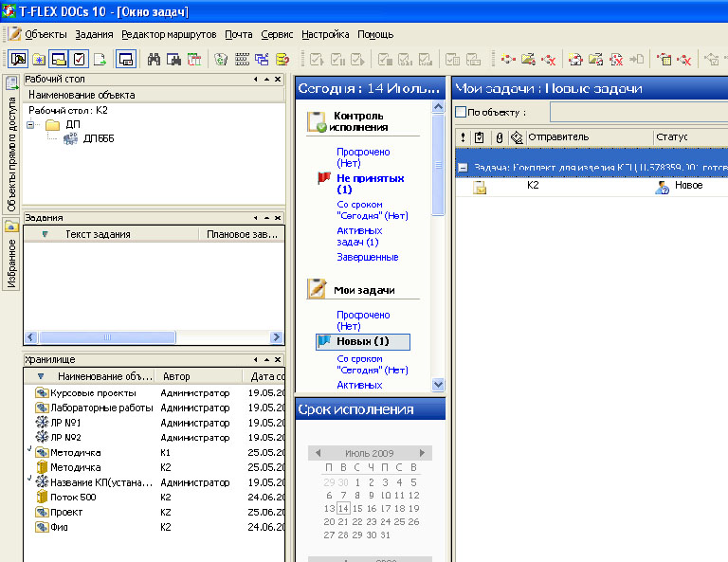Click the binoculars-with-document search icon

click(x=173, y=59)
